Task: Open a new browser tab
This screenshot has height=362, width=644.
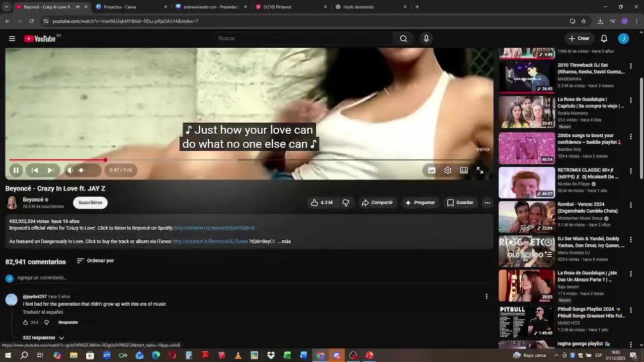Action: point(417,7)
